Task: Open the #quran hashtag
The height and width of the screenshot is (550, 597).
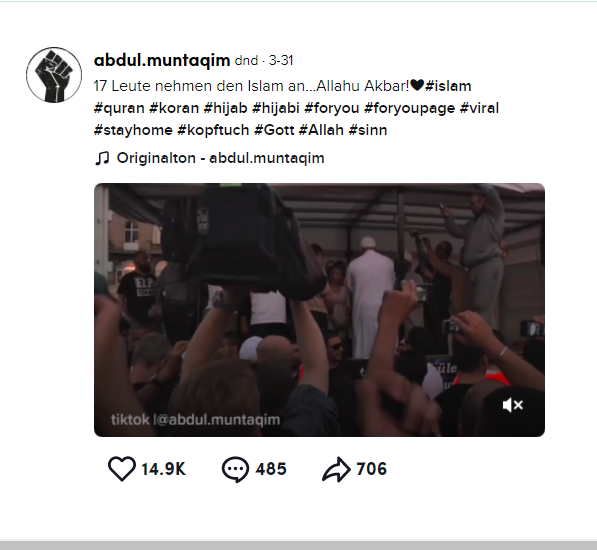Action: [119, 108]
